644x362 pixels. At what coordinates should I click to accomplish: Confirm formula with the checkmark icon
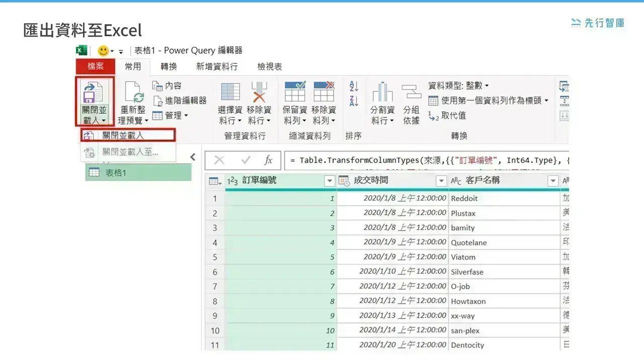click(246, 160)
